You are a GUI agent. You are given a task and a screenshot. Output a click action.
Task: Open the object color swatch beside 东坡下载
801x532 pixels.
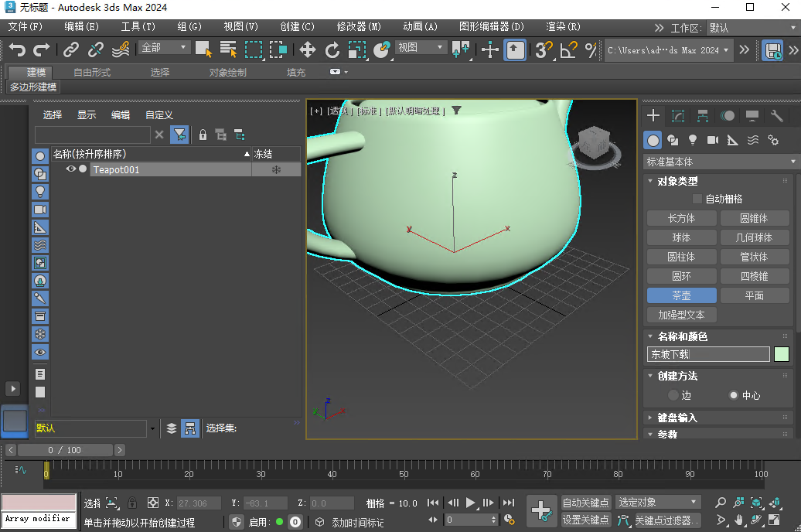(783, 354)
